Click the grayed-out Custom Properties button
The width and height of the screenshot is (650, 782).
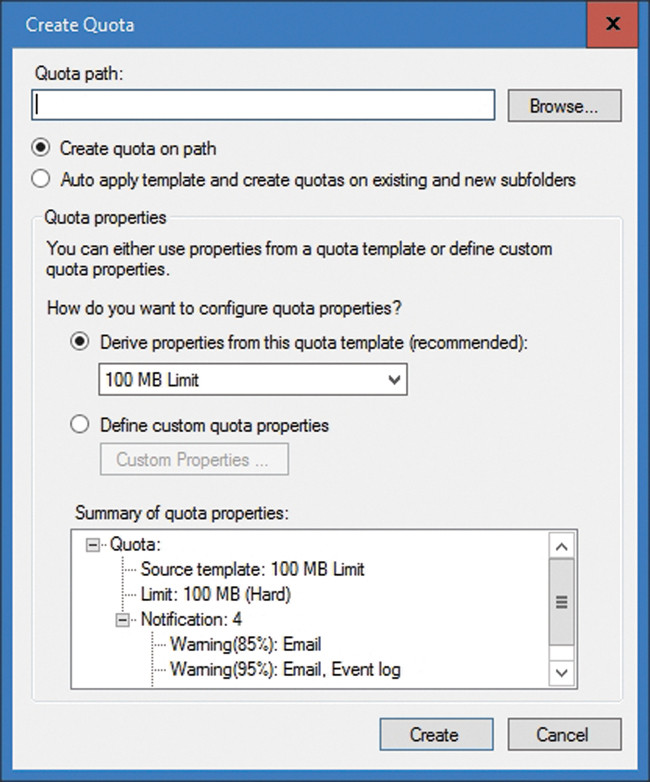point(194,460)
